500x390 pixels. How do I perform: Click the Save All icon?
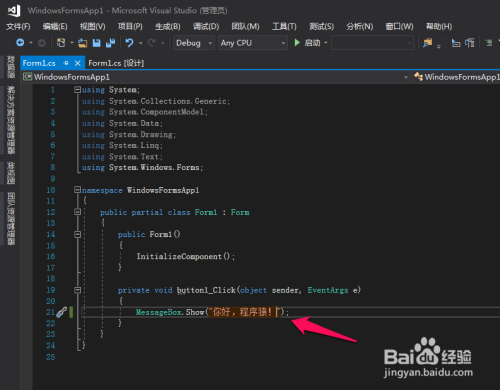coord(110,43)
